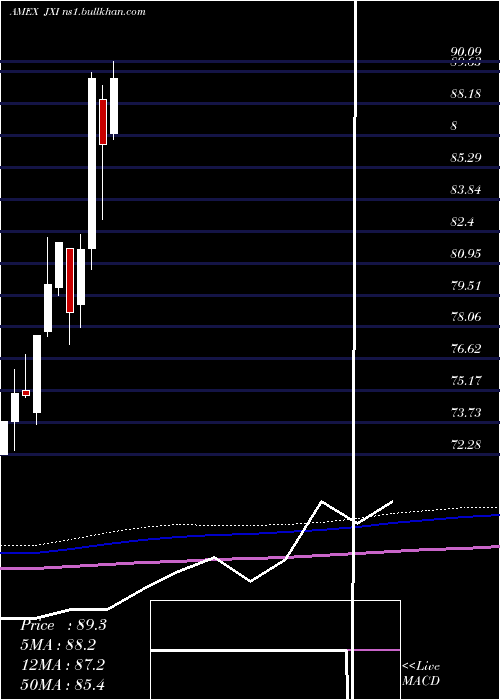Click the tallest white candlestick body
Viewport: 500px width, 700px height.
coord(92,163)
